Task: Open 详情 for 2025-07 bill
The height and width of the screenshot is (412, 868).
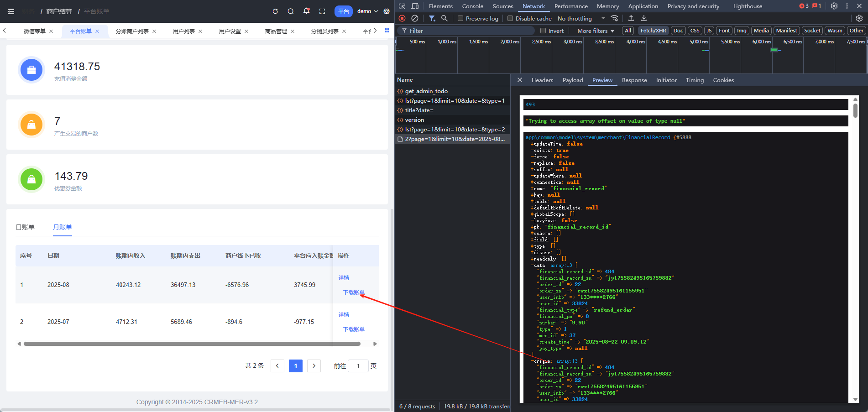Action: (344, 314)
